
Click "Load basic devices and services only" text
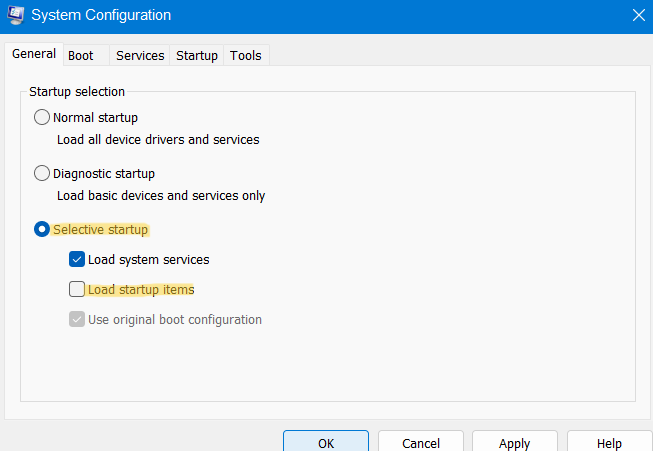click(161, 196)
